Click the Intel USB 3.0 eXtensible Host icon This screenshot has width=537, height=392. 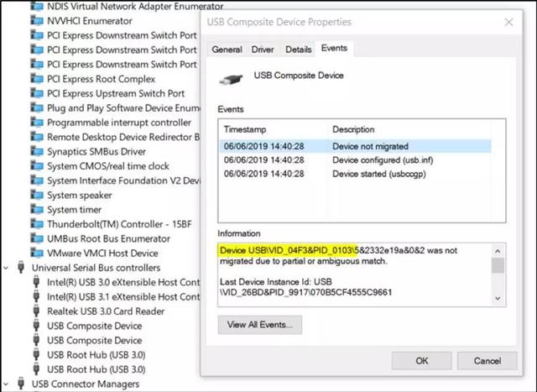(36, 282)
